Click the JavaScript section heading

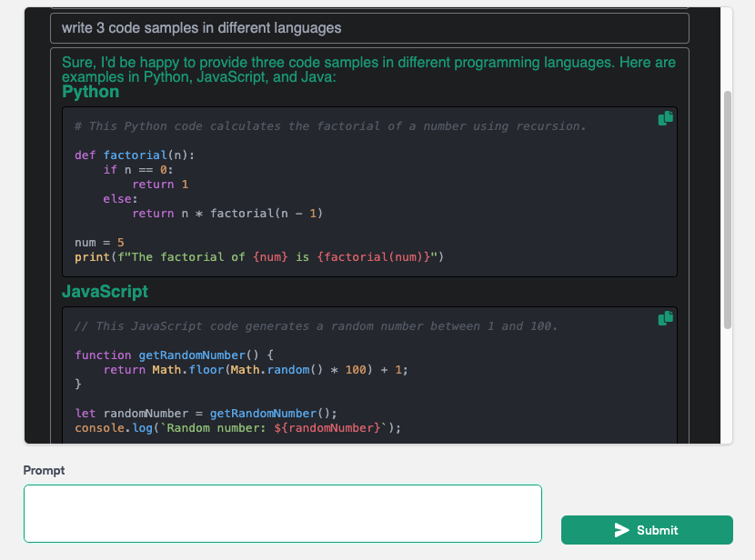pyautogui.click(x=105, y=292)
